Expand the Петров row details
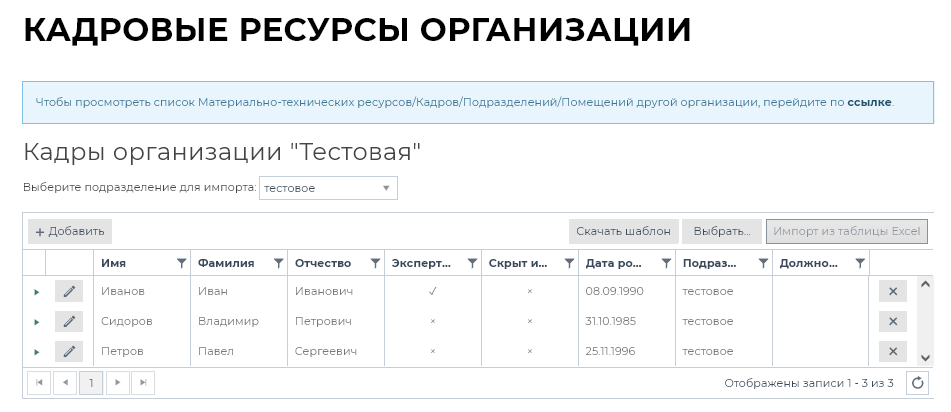Image resolution: width=951 pixels, height=412 pixels. [36, 352]
